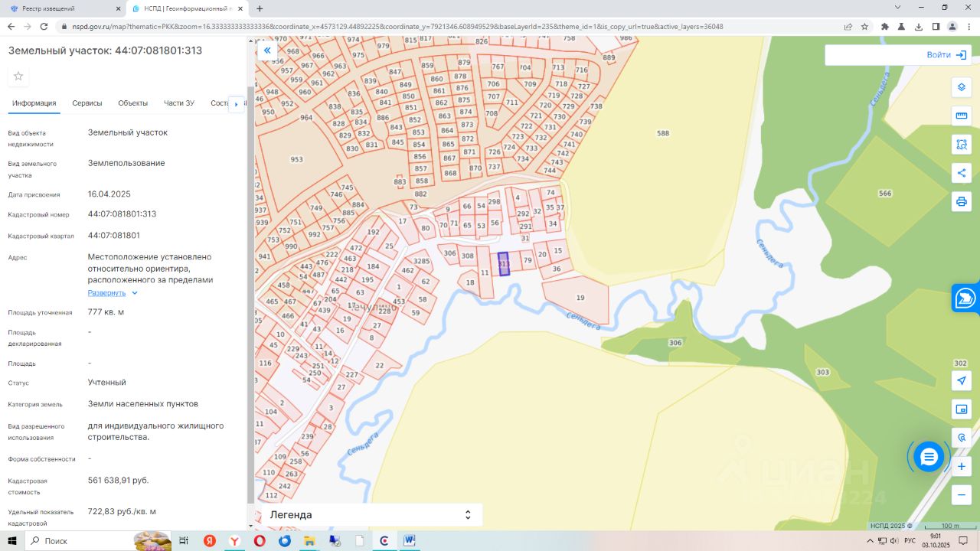980x551 pixels.
Task: Bookmark this page in the address bar
Action: pyautogui.click(x=864, y=26)
